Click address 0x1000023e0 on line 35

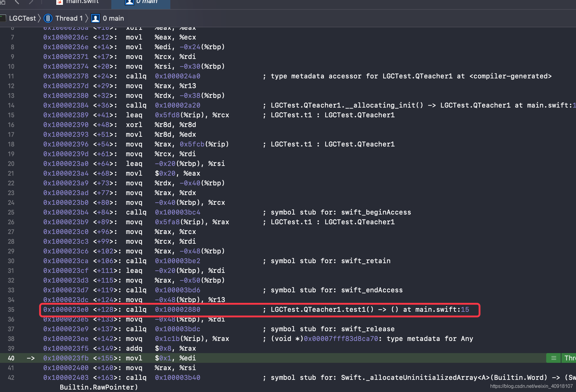click(66, 310)
